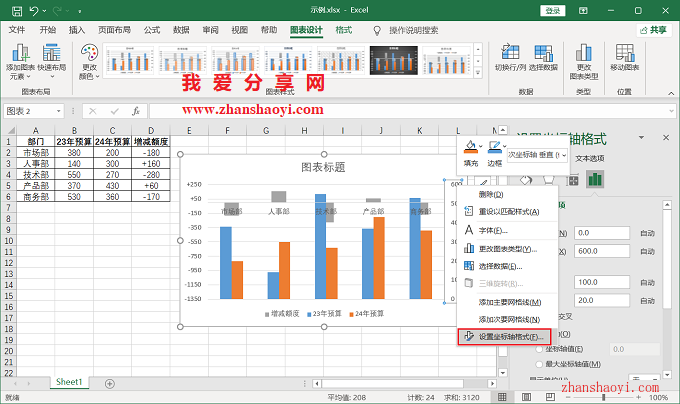Screen dimensions: 680x404
Task: Close the Format Axis pane
Action: pos(666,137)
